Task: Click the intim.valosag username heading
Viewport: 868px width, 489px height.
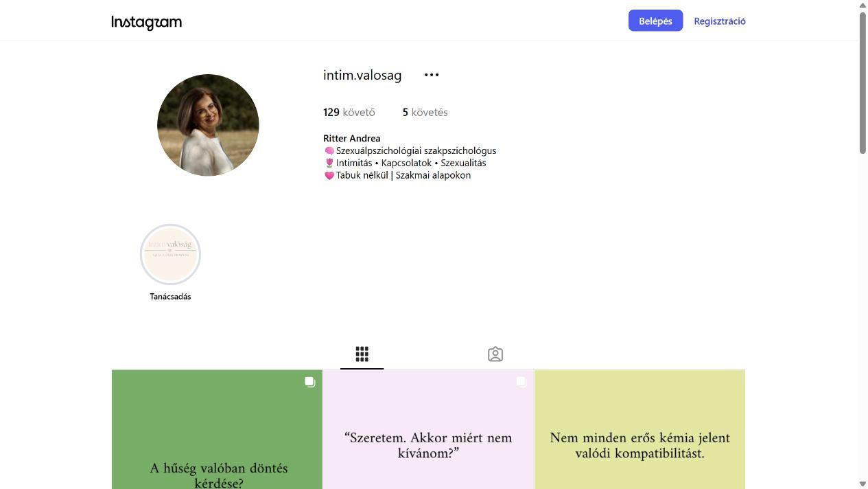Action: point(362,75)
